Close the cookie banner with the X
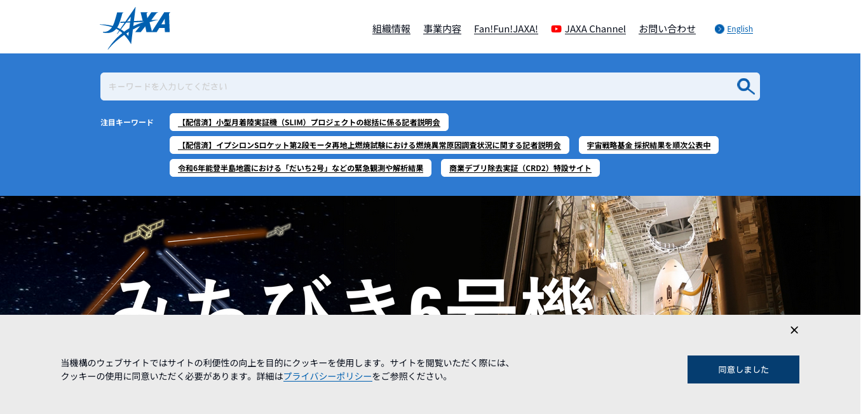 coord(794,330)
